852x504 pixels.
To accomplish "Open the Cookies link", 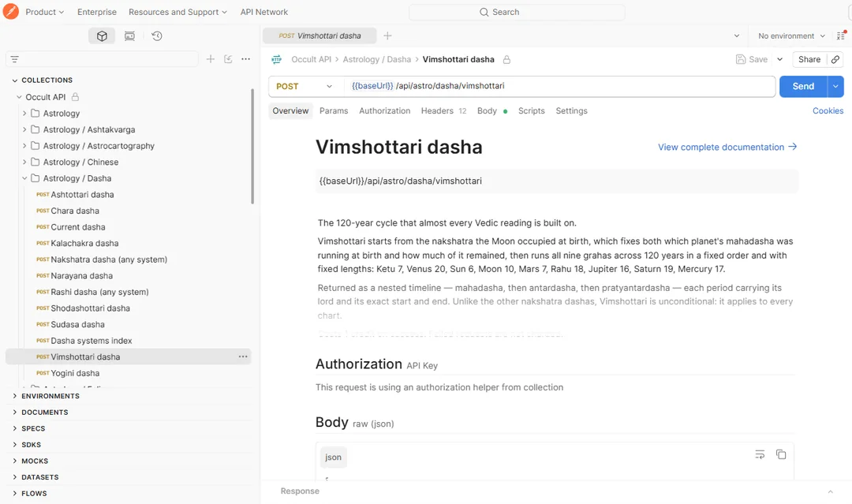I will 828,110.
